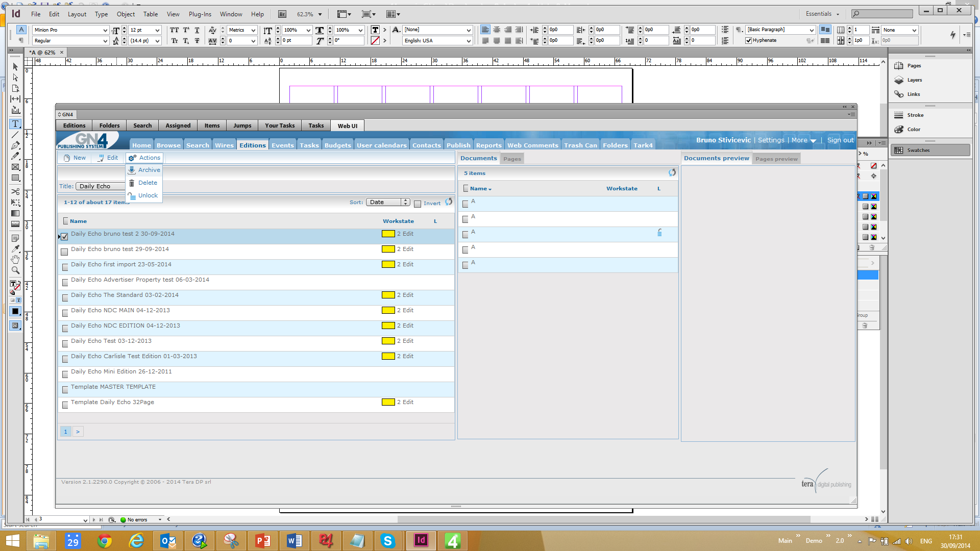Select the Type tool in the toolbox

pyautogui.click(x=15, y=124)
